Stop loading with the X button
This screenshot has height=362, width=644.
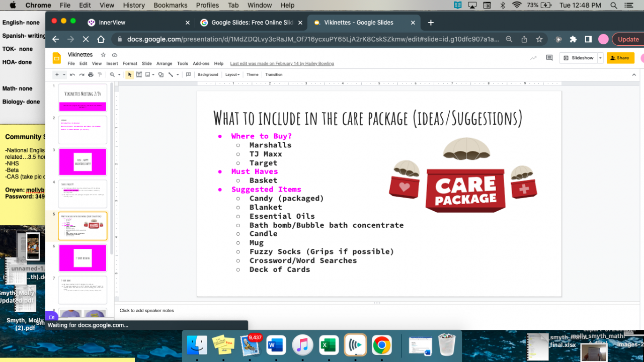click(86, 39)
